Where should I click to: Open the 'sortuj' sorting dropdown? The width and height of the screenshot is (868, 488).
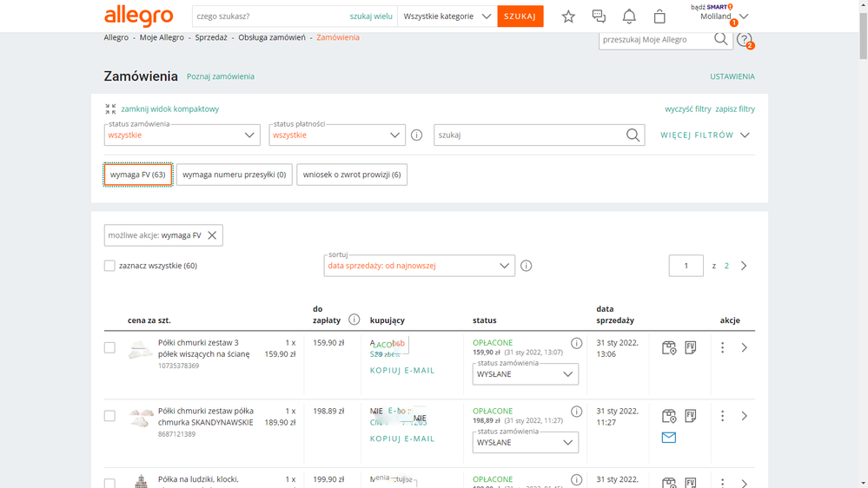(x=419, y=266)
